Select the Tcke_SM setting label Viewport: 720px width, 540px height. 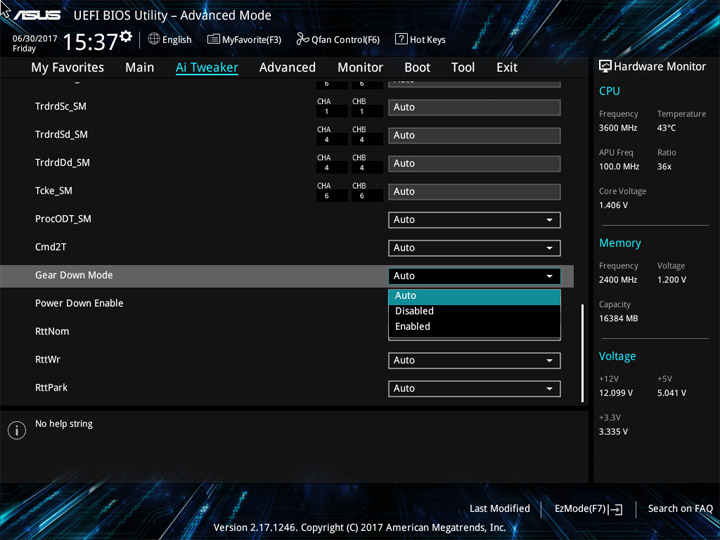coord(53,191)
